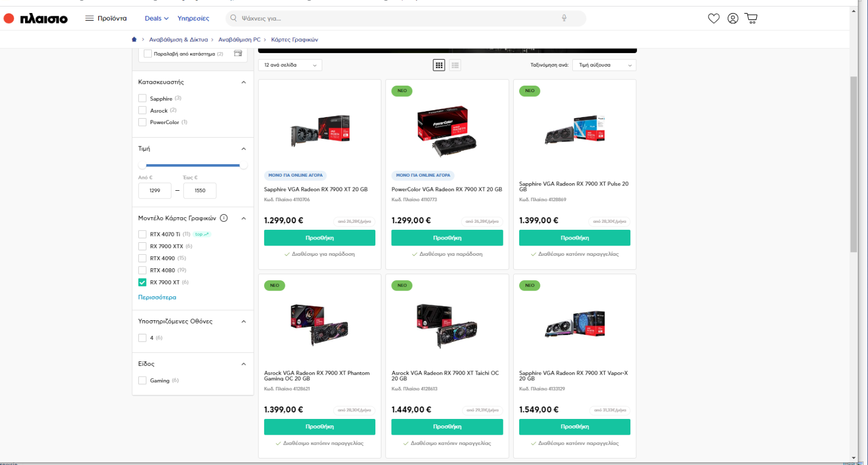Open the shopping cart icon
Viewport: 868px width, 465px height.
click(751, 18)
